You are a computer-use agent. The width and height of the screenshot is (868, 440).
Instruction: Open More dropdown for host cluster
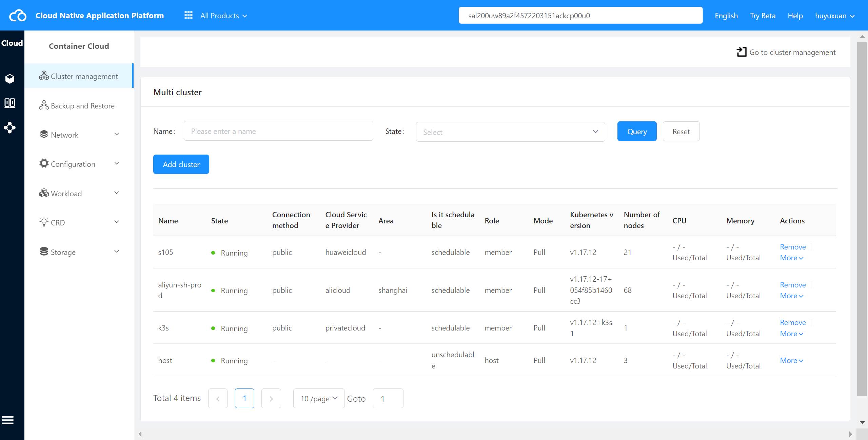pos(792,361)
